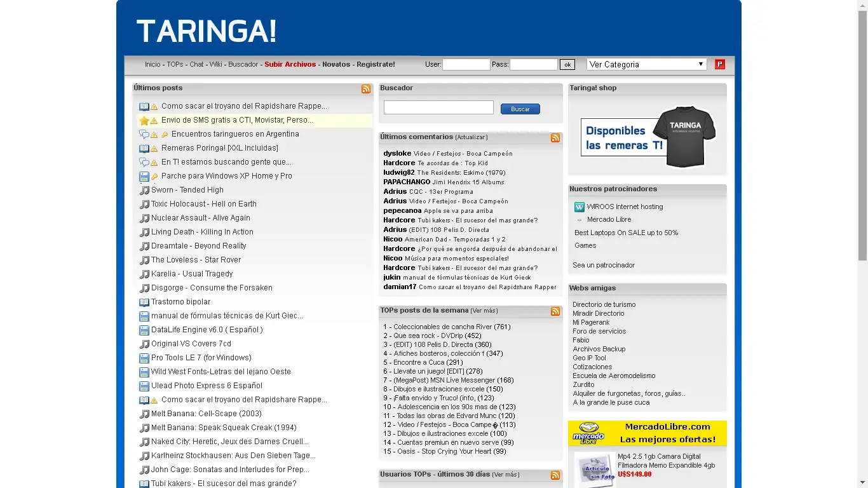Click the TARINGA! site logo
This screenshot has height=488, width=868.
207,31
